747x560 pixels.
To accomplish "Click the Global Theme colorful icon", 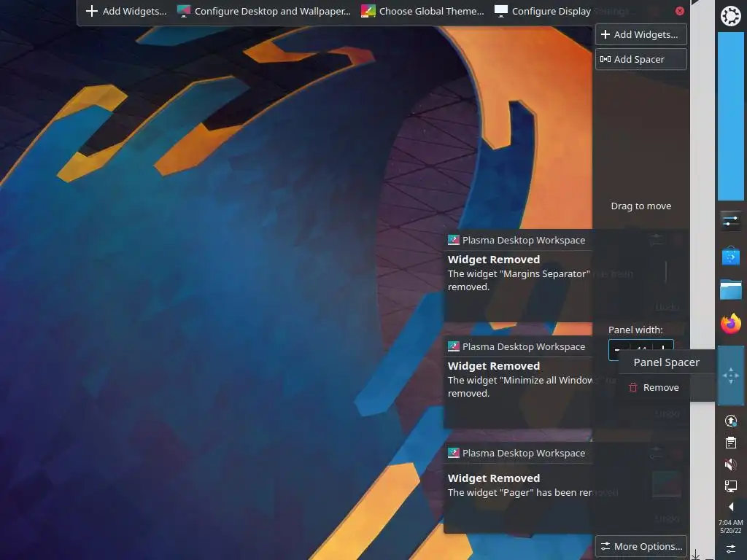I will coord(368,11).
